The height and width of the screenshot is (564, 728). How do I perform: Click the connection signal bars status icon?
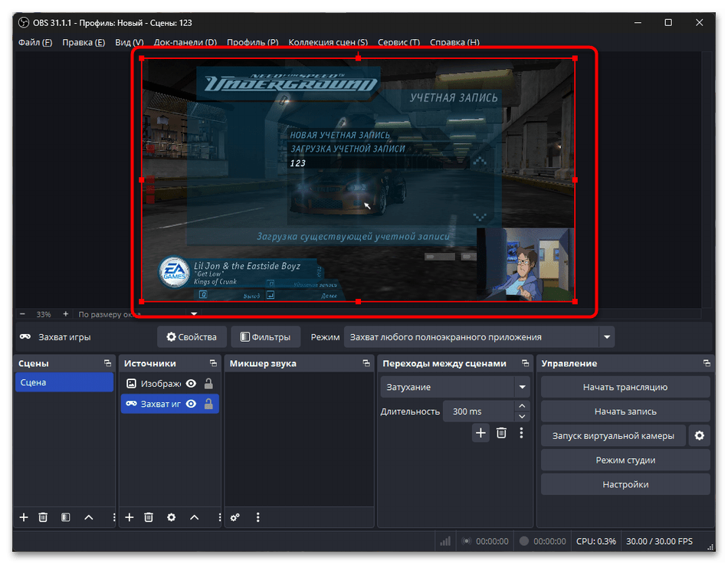point(445,541)
